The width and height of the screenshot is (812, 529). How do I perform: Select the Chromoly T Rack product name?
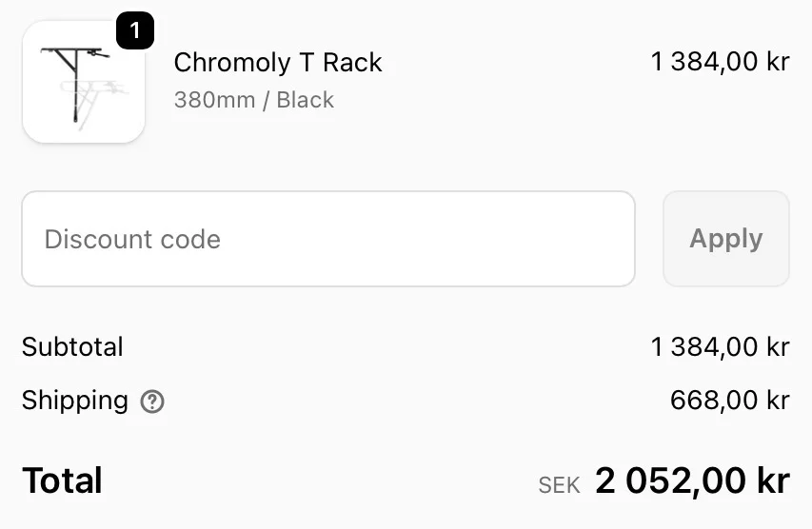[278, 63]
